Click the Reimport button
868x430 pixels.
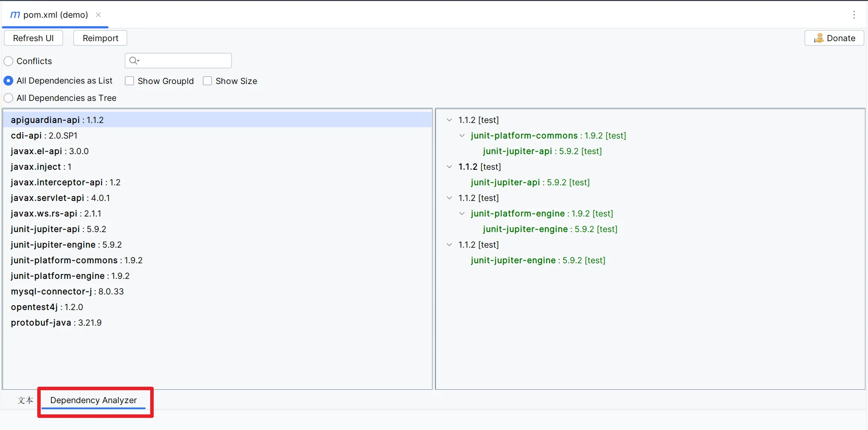100,38
